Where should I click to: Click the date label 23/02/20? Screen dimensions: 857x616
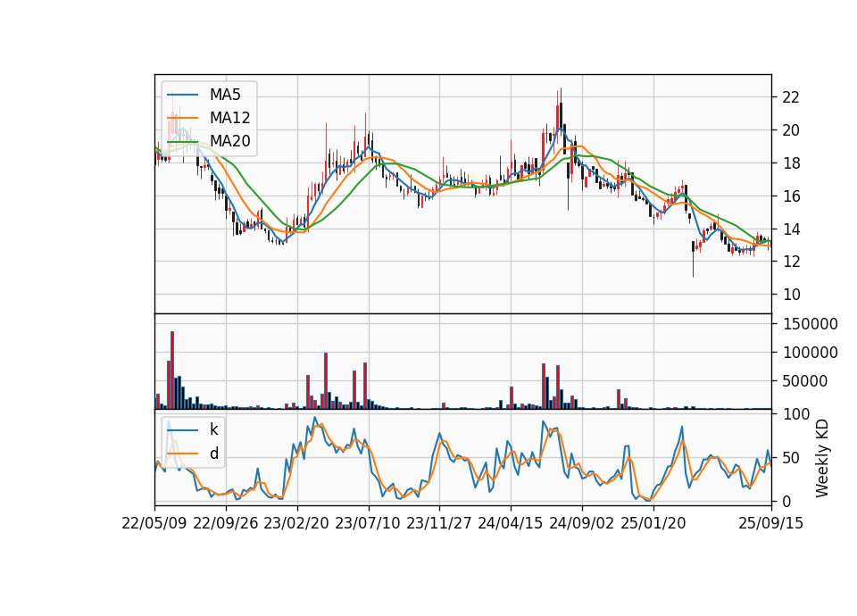tap(296, 523)
